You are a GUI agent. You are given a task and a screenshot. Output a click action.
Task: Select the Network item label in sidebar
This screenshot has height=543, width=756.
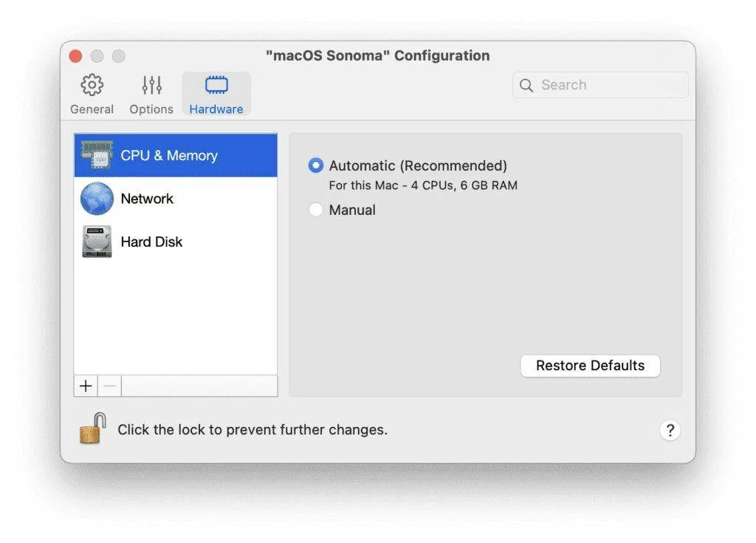[147, 199]
